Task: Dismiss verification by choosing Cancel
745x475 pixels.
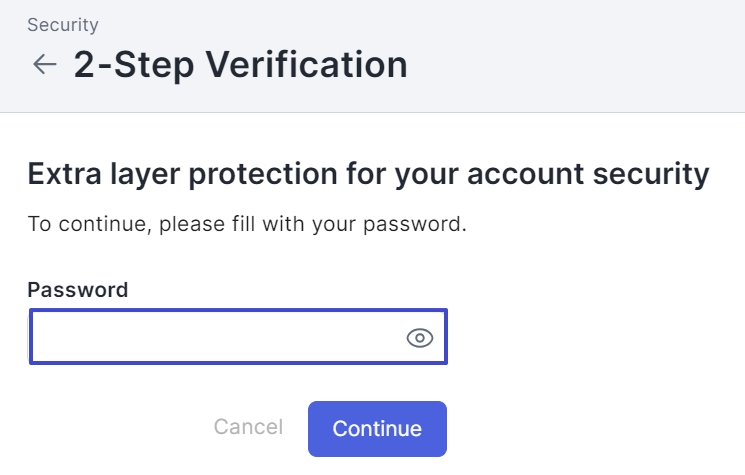Action: pos(248,427)
